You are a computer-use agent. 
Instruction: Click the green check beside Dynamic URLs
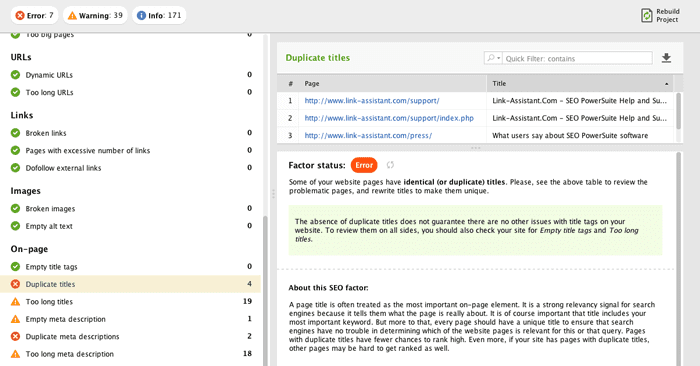point(16,75)
